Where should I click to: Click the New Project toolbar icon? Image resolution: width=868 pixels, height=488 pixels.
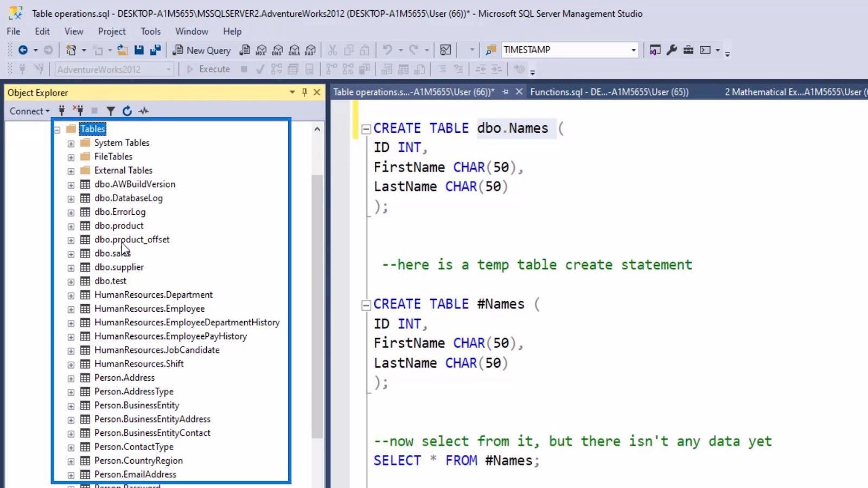tap(71, 50)
